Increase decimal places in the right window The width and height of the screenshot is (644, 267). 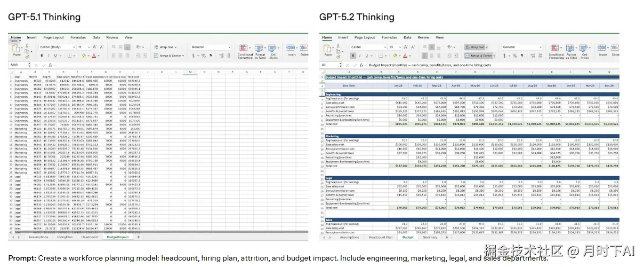pyautogui.click(x=533, y=56)
